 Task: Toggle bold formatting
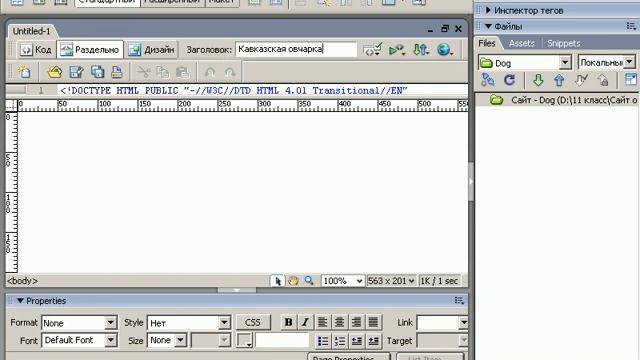click(288, 322)
